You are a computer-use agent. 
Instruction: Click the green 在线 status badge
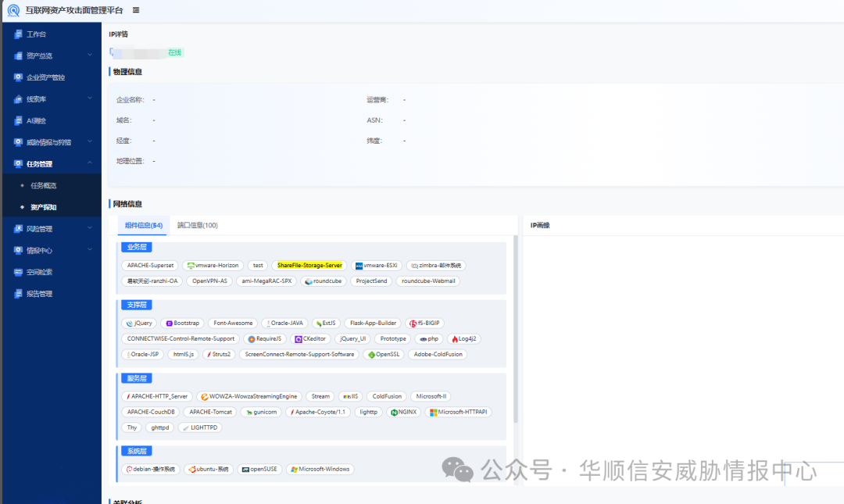pyautogui.click(x=175, y=52)
